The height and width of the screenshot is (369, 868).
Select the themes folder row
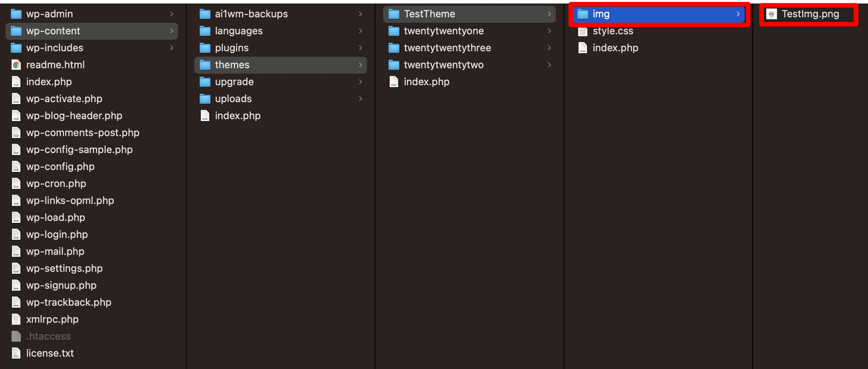tap(281, 65)
